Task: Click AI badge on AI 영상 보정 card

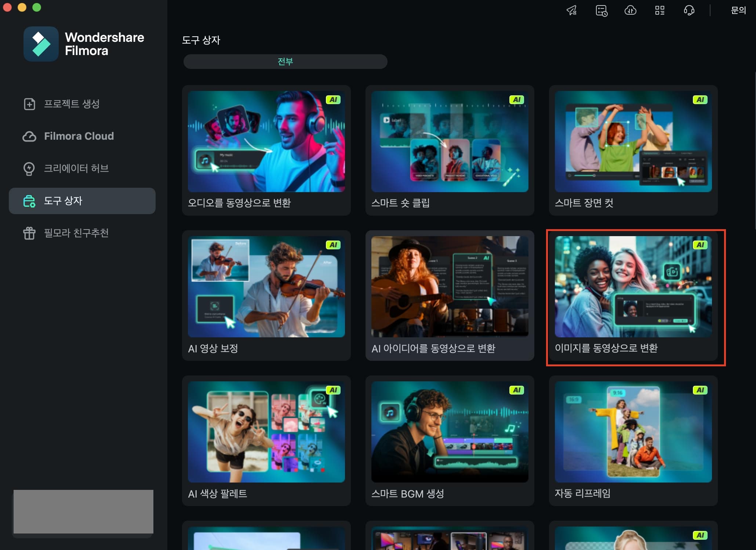Action: [x=333, y=245]
